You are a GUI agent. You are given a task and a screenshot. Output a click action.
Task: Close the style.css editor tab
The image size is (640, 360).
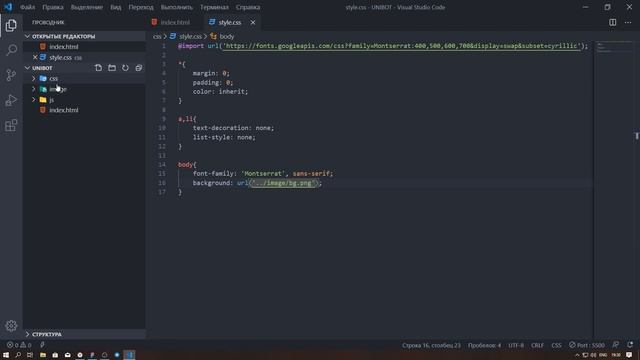coord(253,22)
